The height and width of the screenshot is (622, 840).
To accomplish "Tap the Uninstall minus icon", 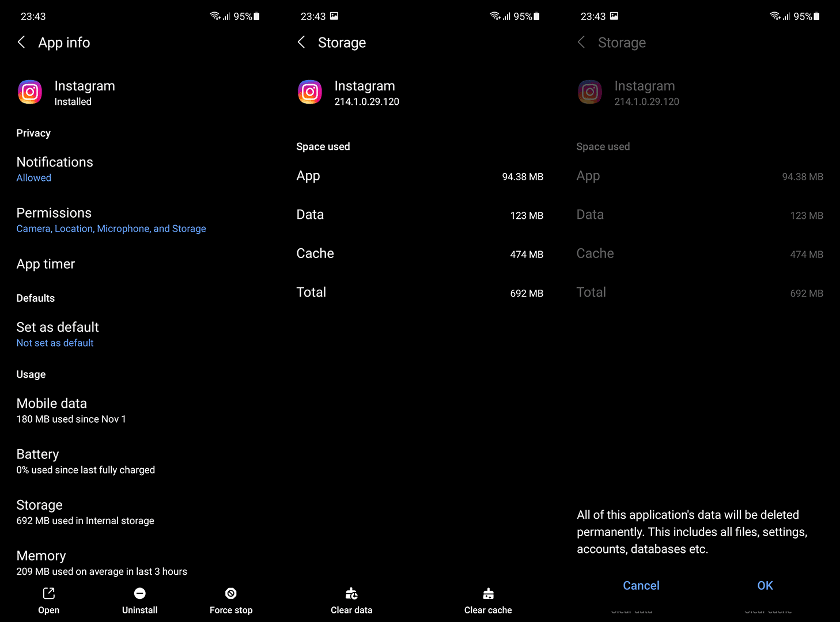I will tap(140, 593).
